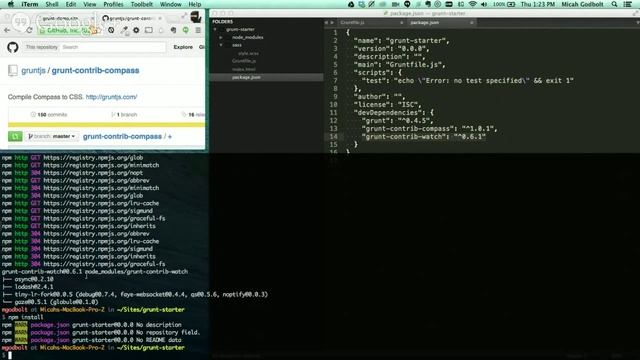This screenshot has width=640, height=360.
Task: Open the Window menu
Action: pyautogui.click(x=171, y=4)
